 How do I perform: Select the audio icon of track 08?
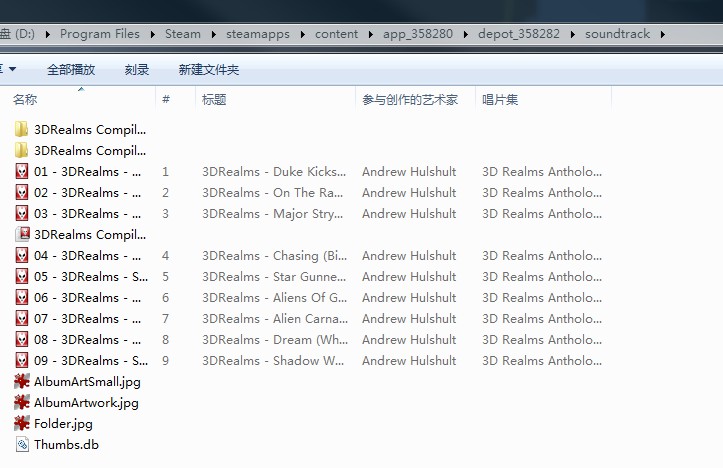point(22,339)
